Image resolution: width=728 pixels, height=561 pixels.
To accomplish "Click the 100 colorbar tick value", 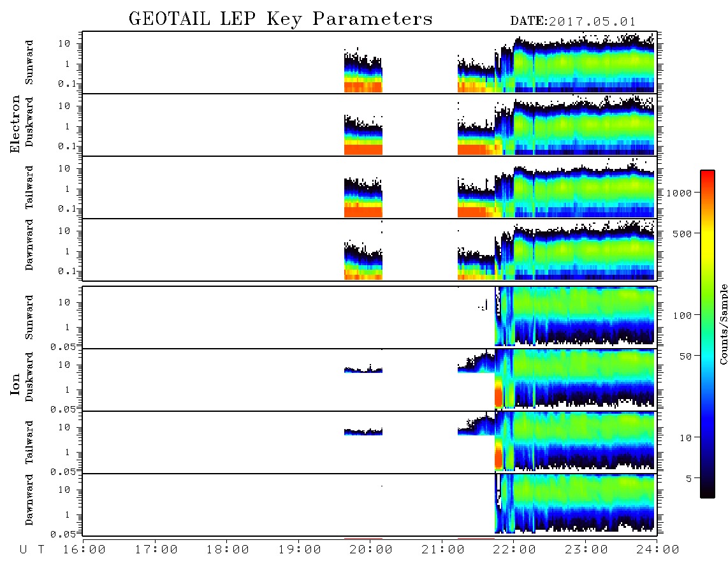I will coord(682,316).
